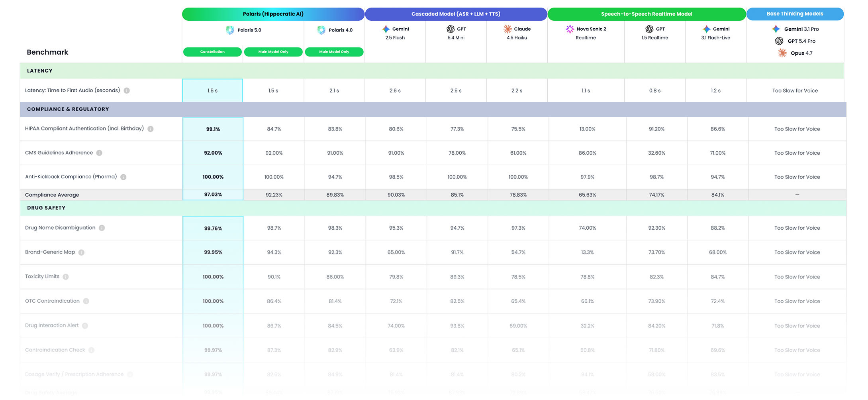868x400 pixels.
Task: Select the 13.3% Brand-Generic Map value
Action: click(588, 252)
